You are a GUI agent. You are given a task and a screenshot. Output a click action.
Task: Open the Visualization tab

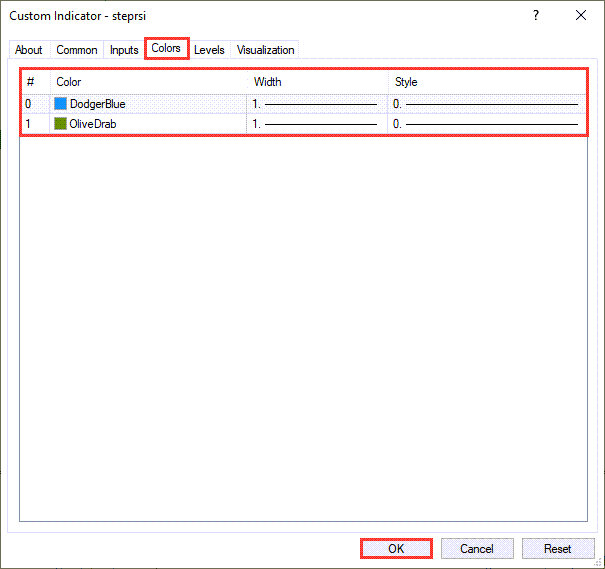265,50
